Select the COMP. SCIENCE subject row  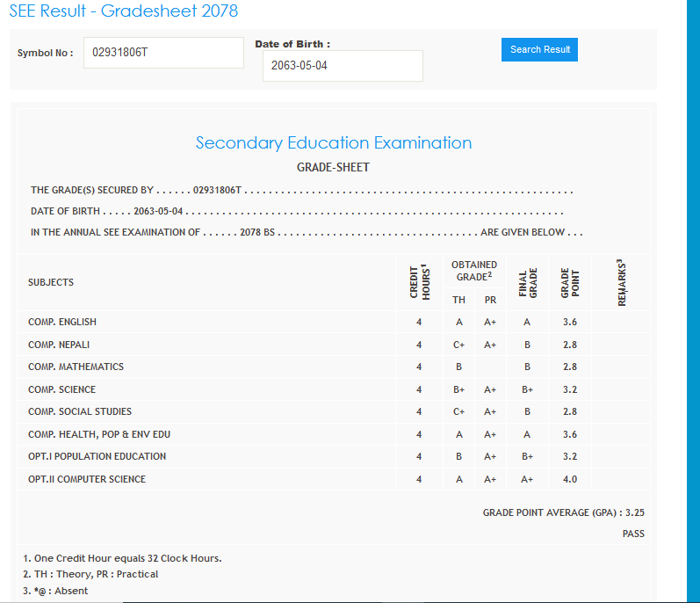tap(61, 389)
